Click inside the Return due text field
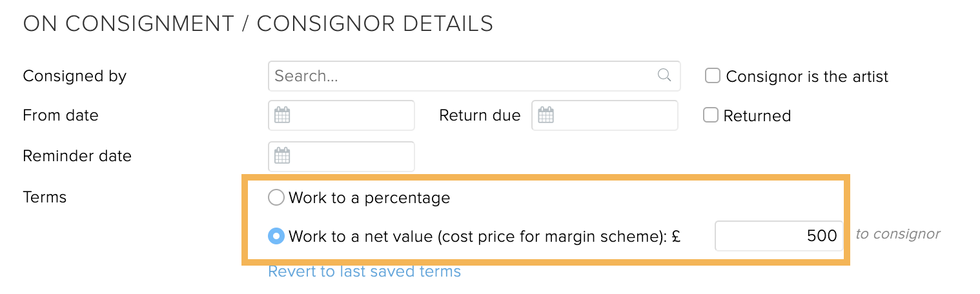980x294 pixels. pyautogui.click(x=613, y=115)
